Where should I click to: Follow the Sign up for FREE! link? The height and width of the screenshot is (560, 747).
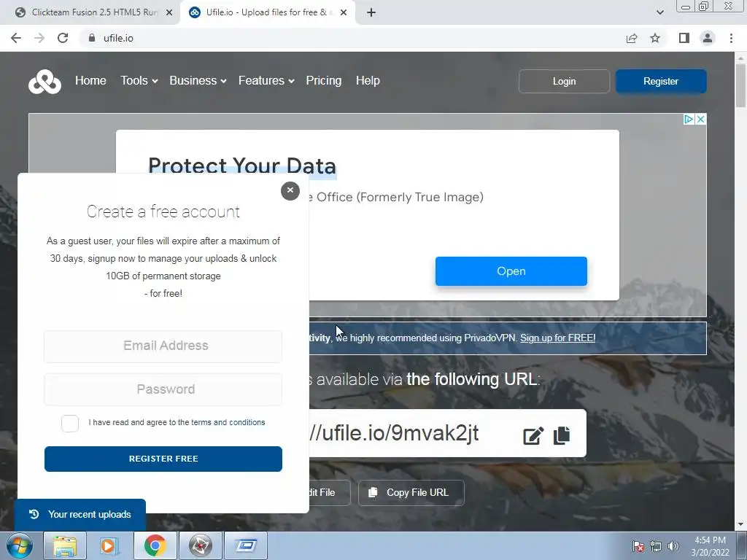point(558,338)
